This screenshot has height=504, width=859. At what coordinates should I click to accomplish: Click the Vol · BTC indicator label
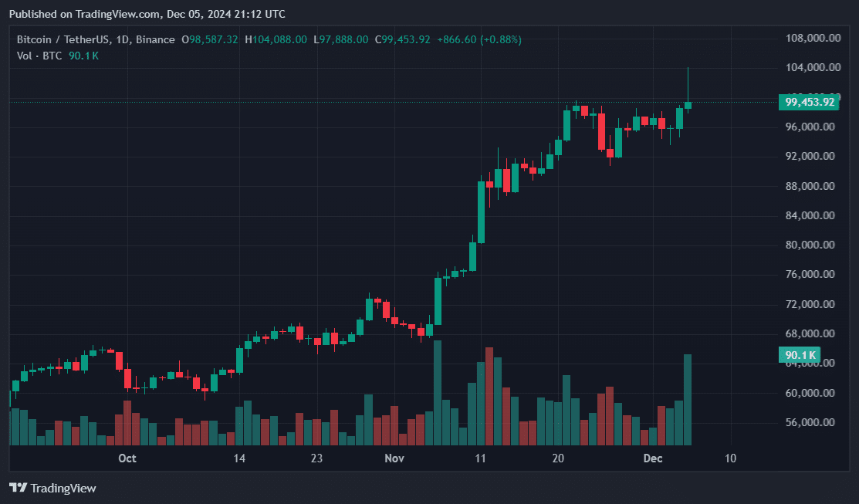[x=39, y=56]
